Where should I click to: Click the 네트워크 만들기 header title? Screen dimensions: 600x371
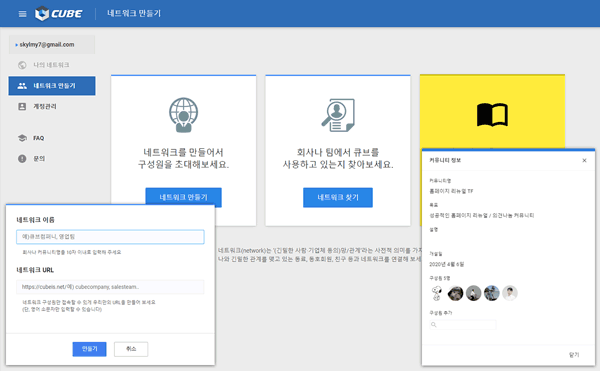pos(134,13)
